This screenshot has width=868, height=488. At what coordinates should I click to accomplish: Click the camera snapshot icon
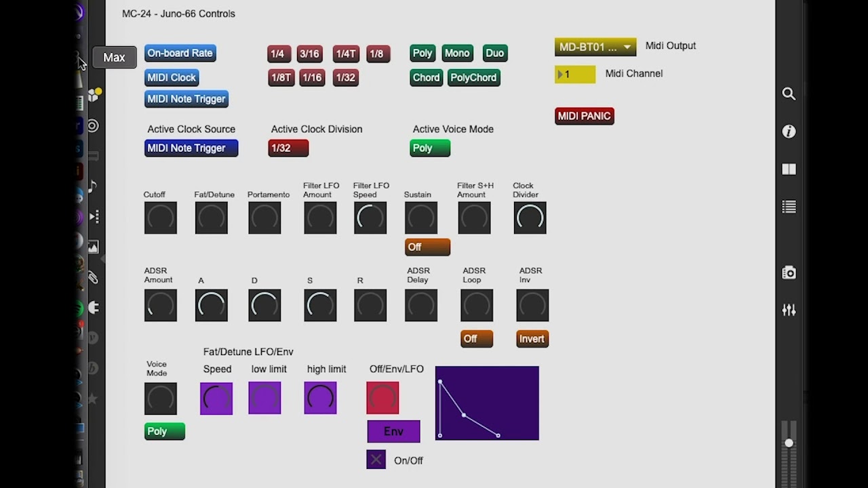[789, 272]
